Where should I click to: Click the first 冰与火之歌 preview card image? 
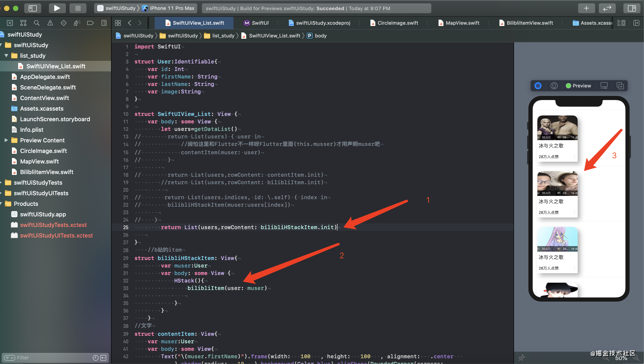[x=557, y=128]
